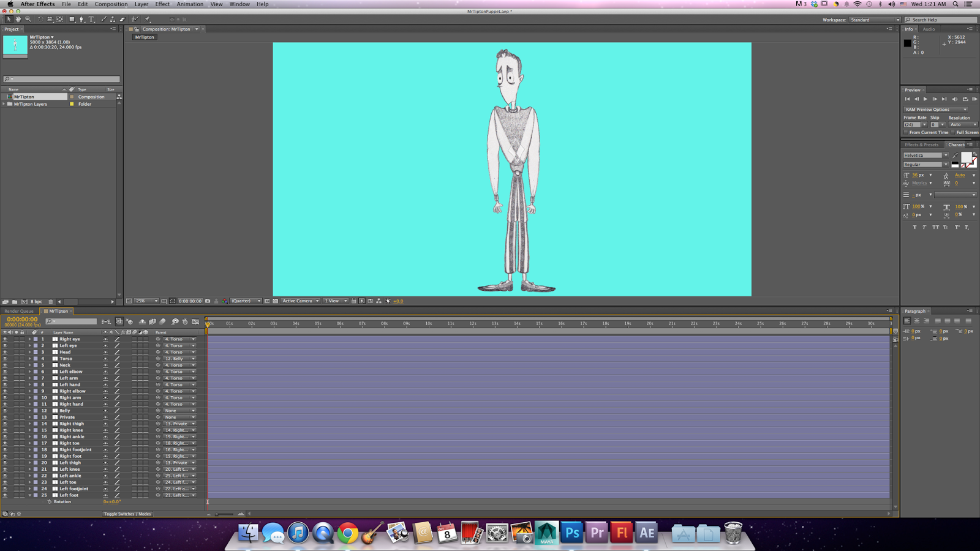Image resolution: width=980 pixels, height=551 pixels.
Task: Activate the Pen tool in the toolbar
Action: 81,19
